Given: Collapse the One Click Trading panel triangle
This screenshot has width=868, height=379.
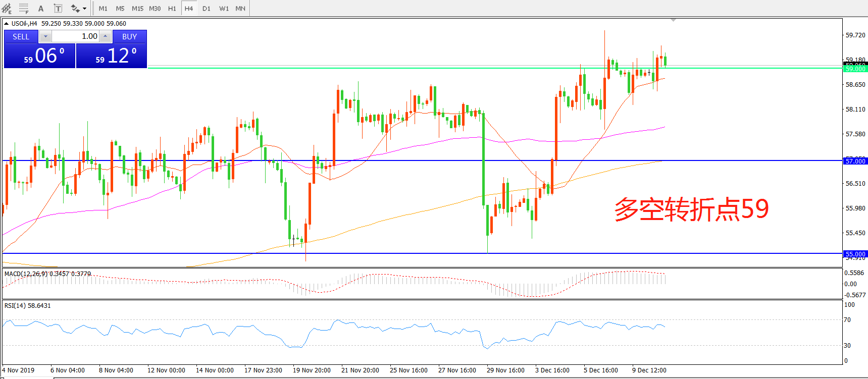Looking at the screenshot, I should (x=6, y=23).
